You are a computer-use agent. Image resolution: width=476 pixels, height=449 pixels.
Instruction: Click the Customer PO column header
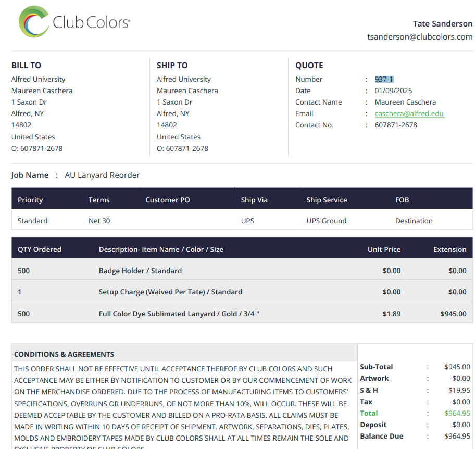168,200
